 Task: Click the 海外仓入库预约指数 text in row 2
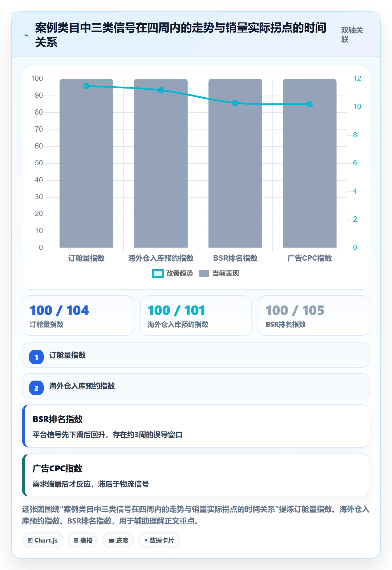point(82,386)
